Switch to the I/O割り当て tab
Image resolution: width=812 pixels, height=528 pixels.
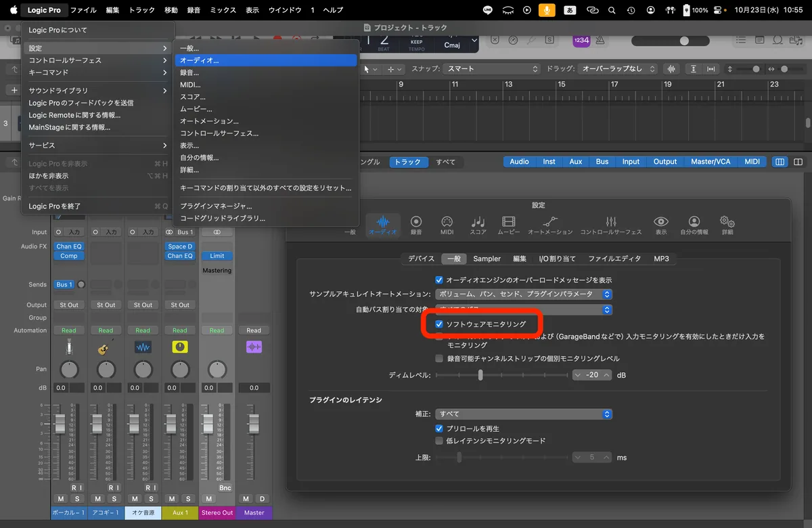point(558,259)
